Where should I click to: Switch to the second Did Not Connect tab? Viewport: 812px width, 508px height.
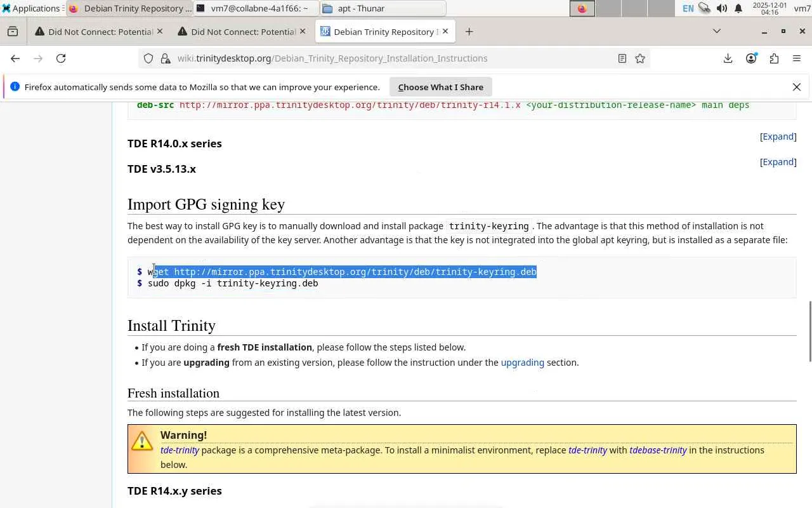pos(236,32)
